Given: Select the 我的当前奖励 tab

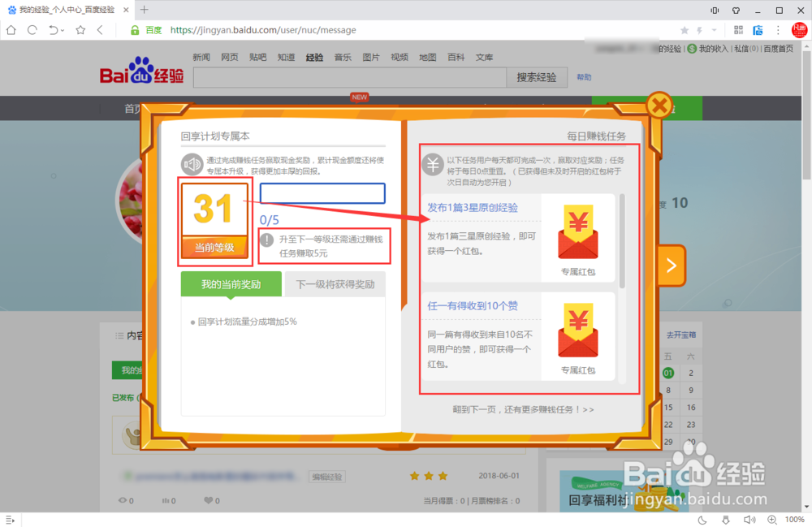Looking at the screenshot, I should 231,284.
